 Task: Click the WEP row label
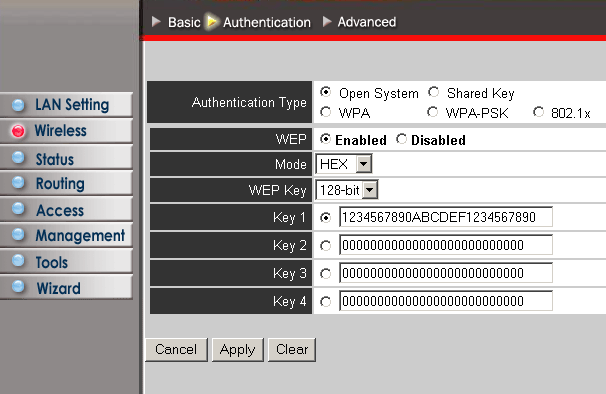(291, 139)
